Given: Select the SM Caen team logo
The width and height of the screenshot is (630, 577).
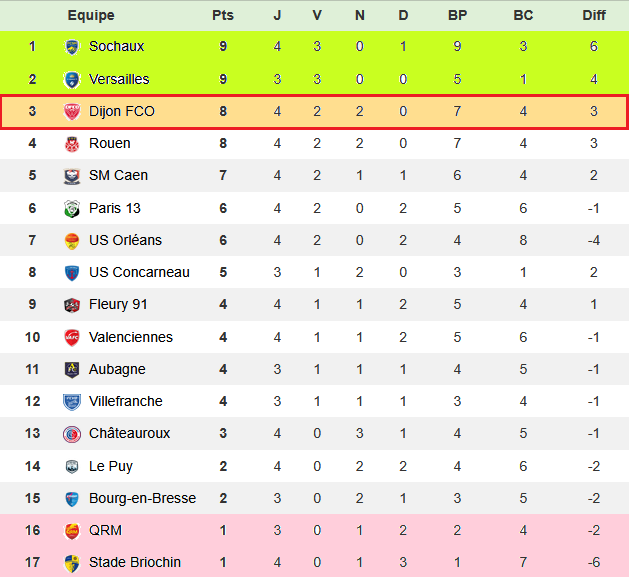Looking at the screenshot, I should click(x=72, y=176).
